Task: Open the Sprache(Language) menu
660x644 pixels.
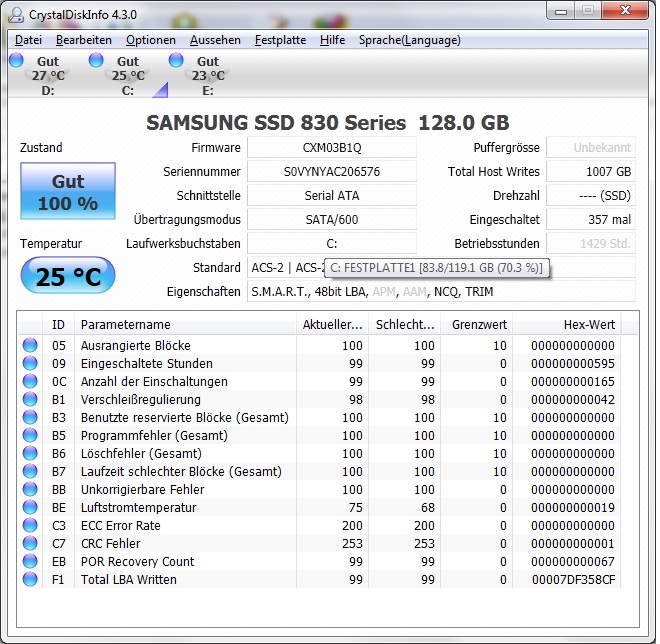Action: pos(410,40)
